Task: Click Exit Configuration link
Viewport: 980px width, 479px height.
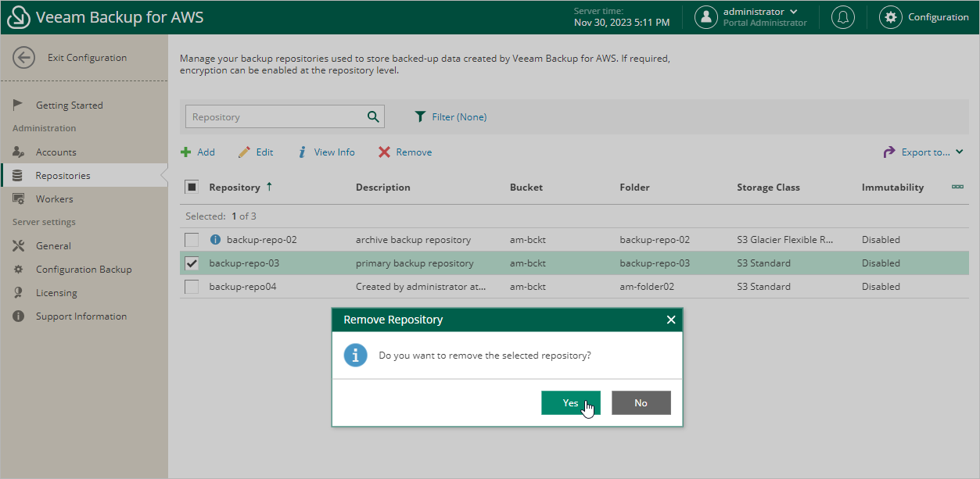Action: coord(87,58)
